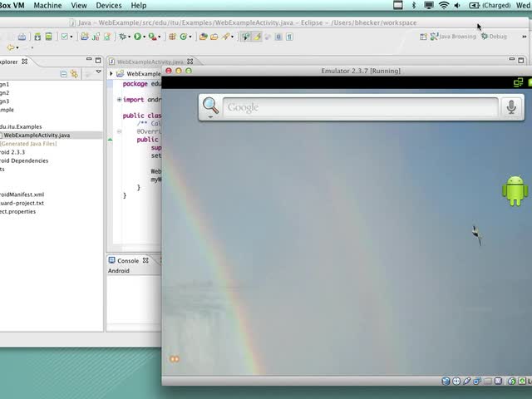Click Collapse All icon in Package Explorer
Screen dimensions: 532x399
pyautogui.click(x=63, y=74)
